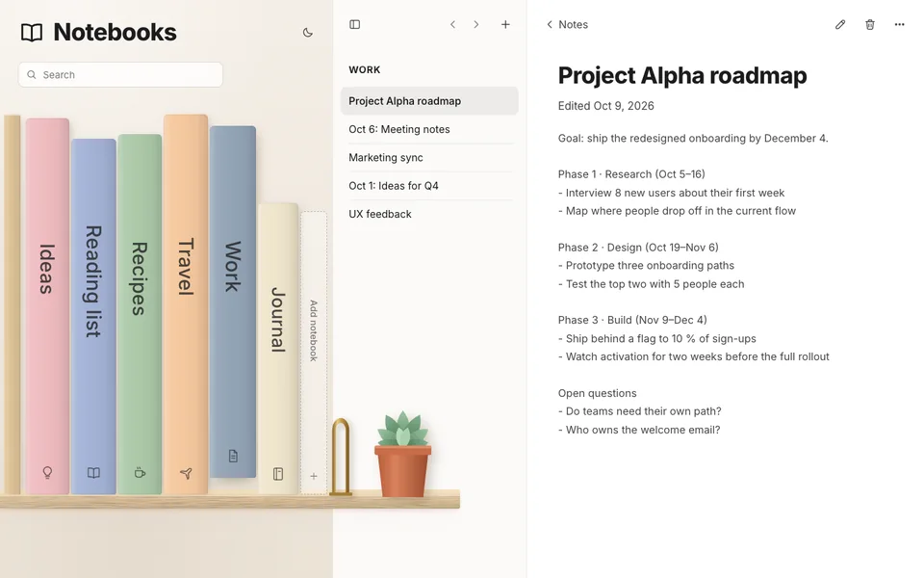The width and height of the screenshot is (924, 578).
Task: Open the Oct 6: Meeting notes note
Action: pos(429,129)
